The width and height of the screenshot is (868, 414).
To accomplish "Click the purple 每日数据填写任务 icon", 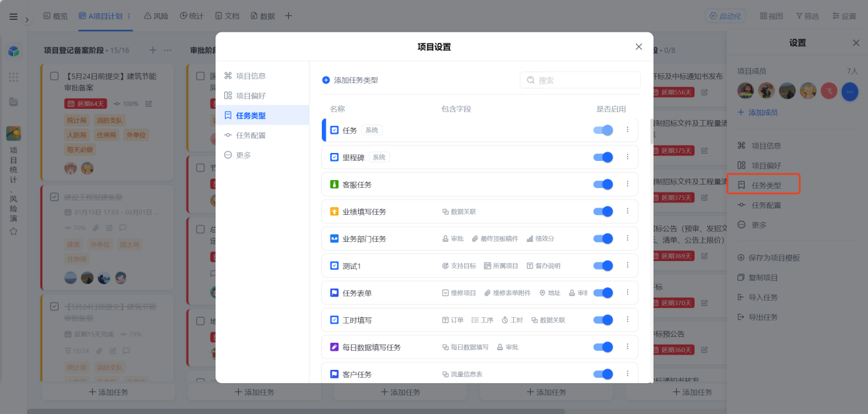I will pyautogui.click(x=334, y=347).
